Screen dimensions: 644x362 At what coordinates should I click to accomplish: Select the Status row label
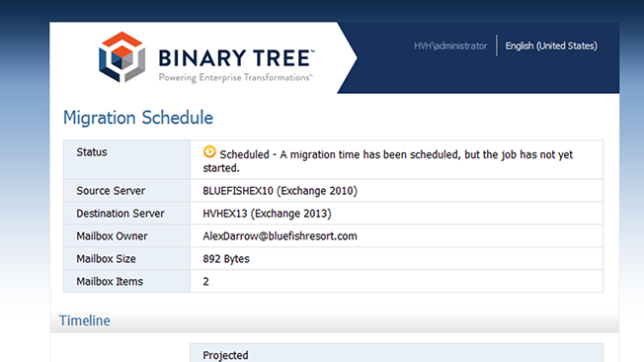tap(92, 152)
